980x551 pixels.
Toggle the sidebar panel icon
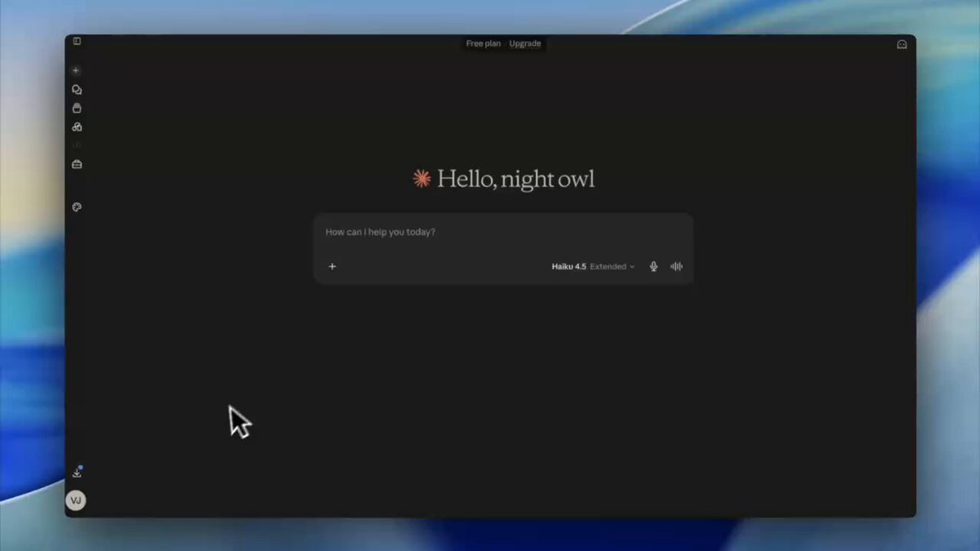coord(77,41)
